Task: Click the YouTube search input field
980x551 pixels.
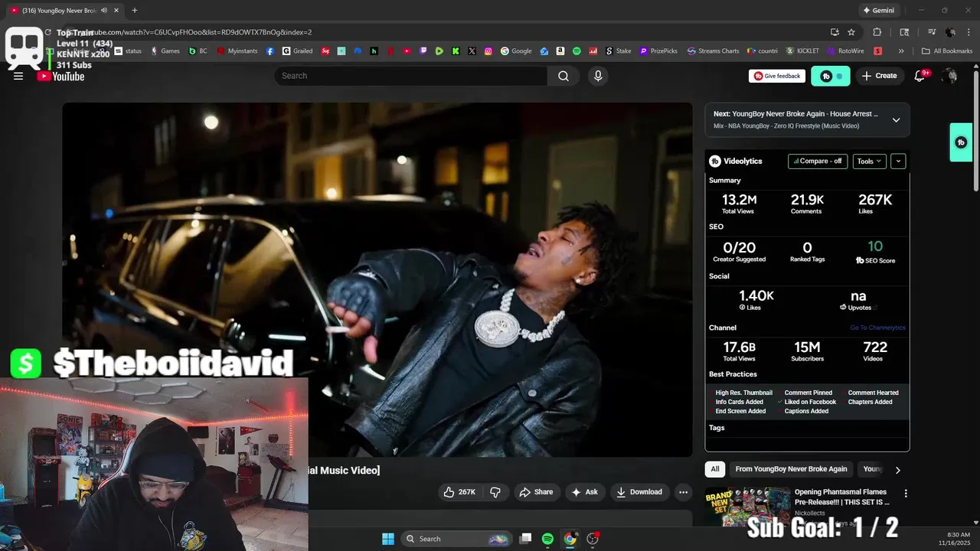Action: click(410, 76)
